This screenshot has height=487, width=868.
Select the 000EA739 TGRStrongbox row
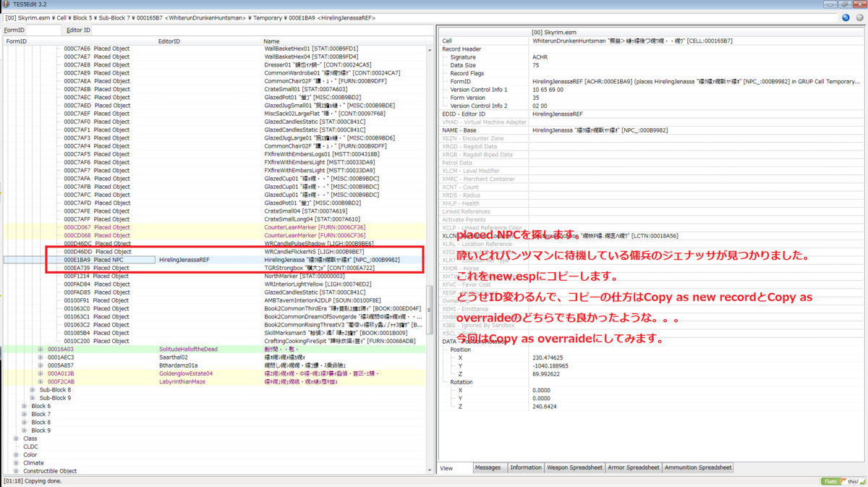[215, 268]
